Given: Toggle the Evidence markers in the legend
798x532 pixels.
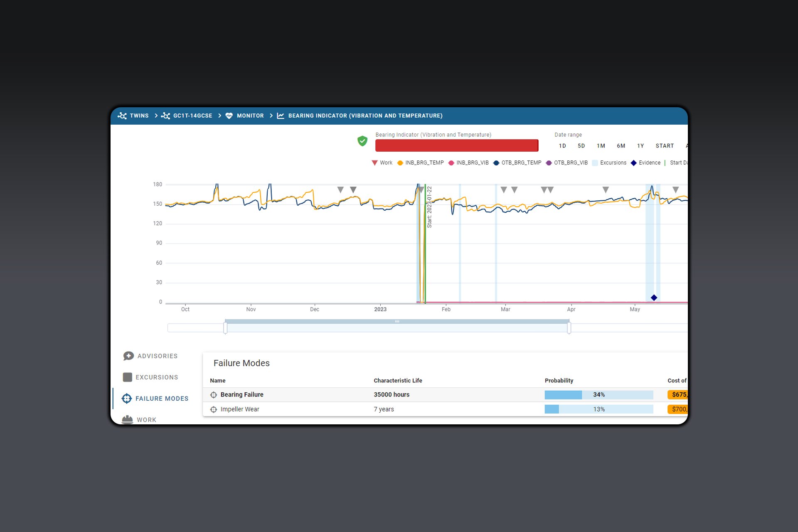Looking at the screenshot, I should pyautogui.click(x=645, y=163).
